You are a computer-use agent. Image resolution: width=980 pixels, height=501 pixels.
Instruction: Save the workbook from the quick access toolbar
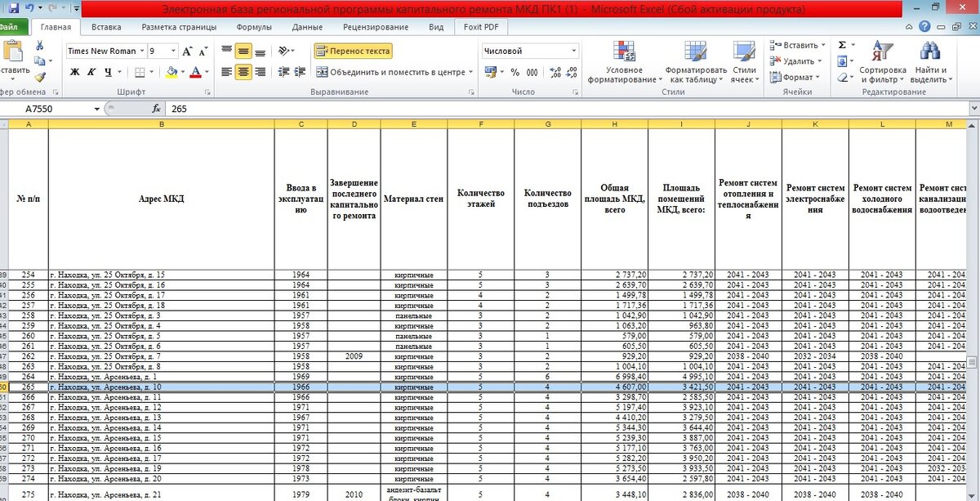(13, 9)
